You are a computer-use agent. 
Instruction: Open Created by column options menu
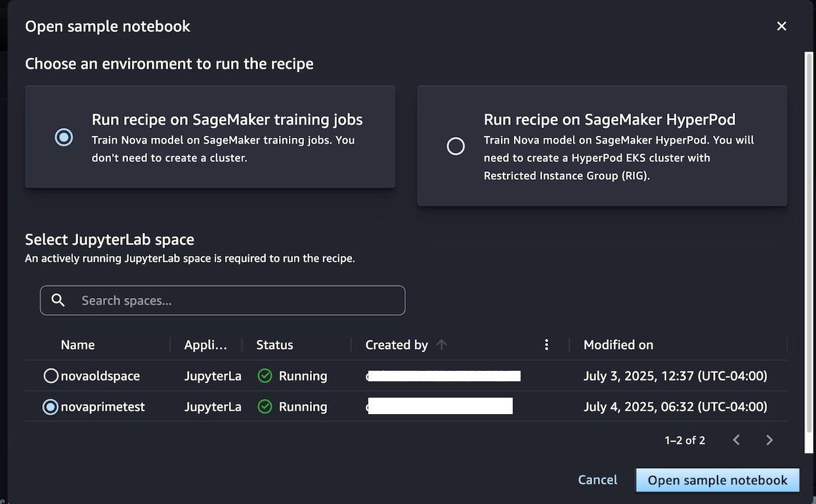pyautogui.click(x=546, y=345)
